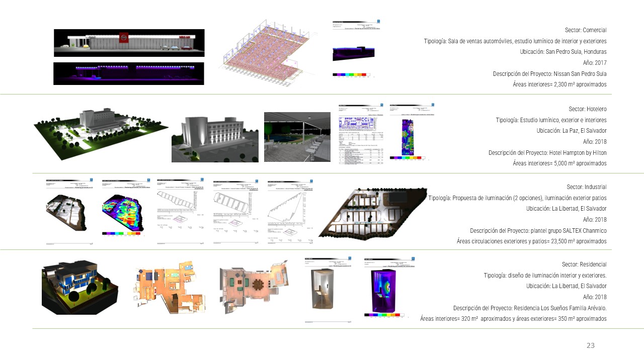Click the page number 23

pyautogui.click(x=590, y=345)
